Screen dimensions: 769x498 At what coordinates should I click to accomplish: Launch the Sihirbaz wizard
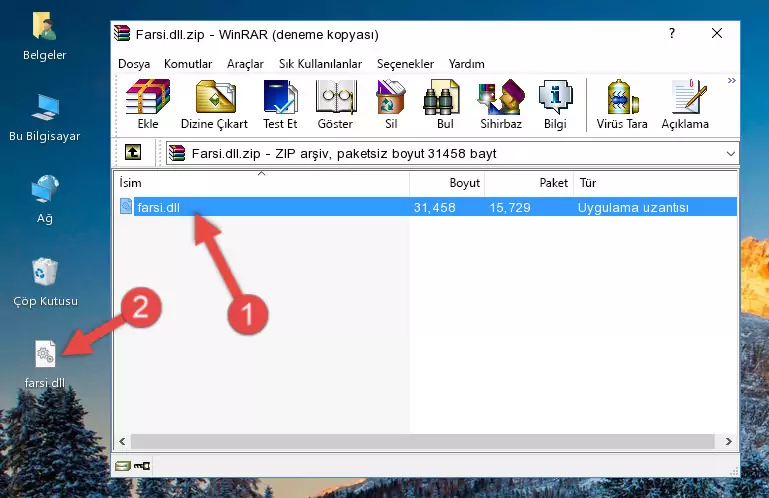pos(501,105)
